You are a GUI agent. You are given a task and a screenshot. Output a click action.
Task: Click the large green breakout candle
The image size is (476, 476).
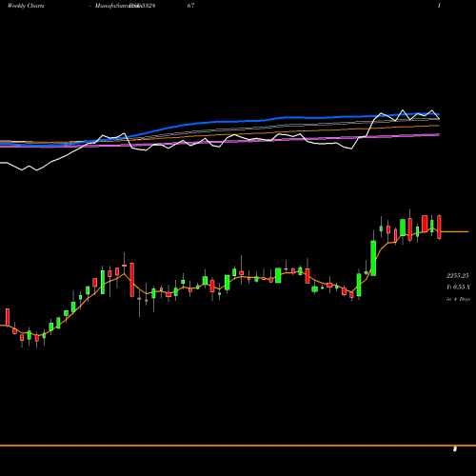click(373, 258)
